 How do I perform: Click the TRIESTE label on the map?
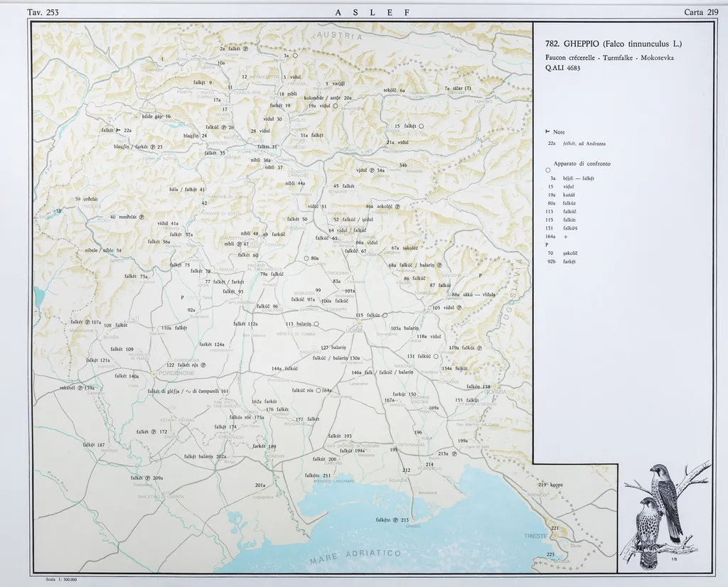[x=535, y=536]
